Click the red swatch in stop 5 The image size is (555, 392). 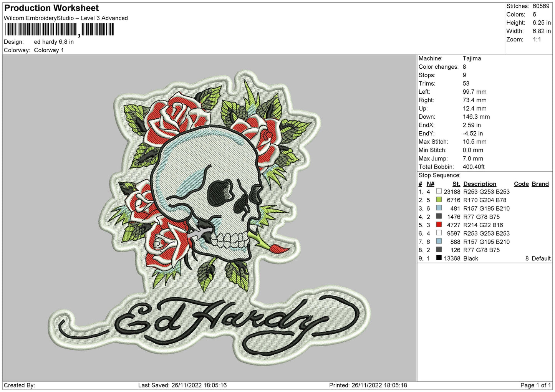[439, 225]
